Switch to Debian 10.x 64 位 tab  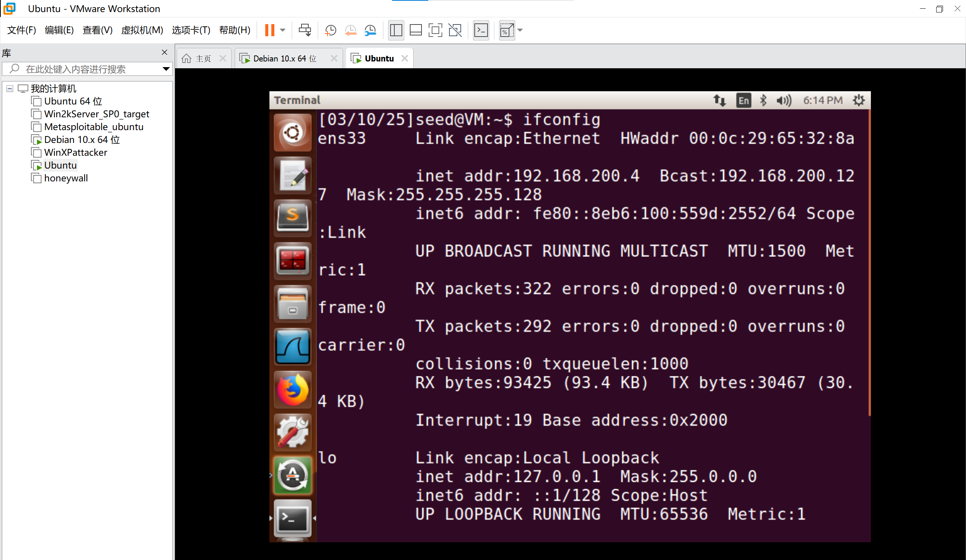(284, 58)
